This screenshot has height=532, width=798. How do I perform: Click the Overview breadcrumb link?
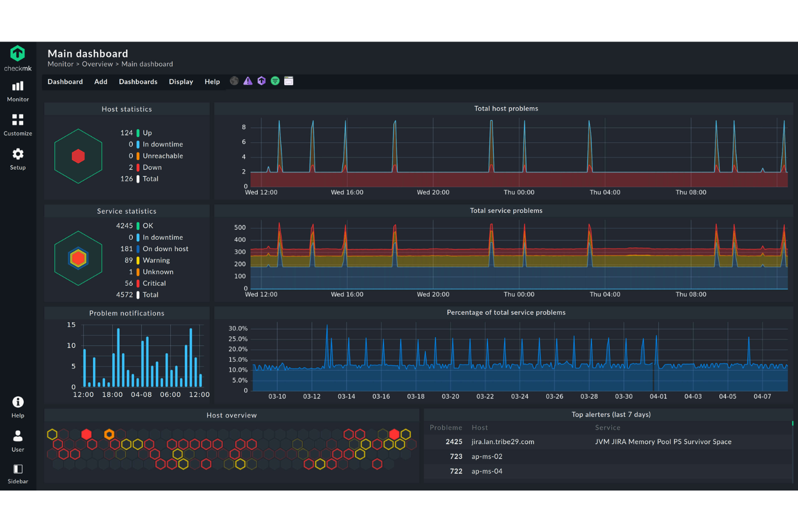tap(97, 64)
